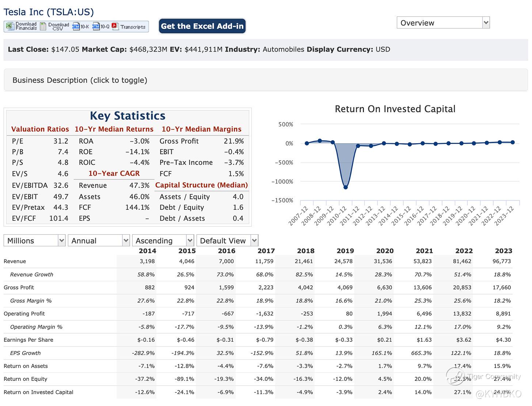Click the Download CSV spreadsheet icon

click(43, 26)
